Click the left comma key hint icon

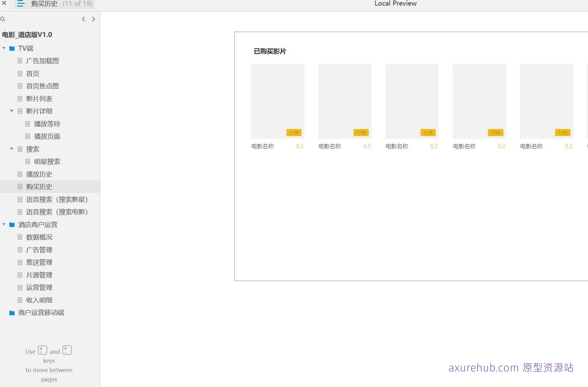[43, 350]
